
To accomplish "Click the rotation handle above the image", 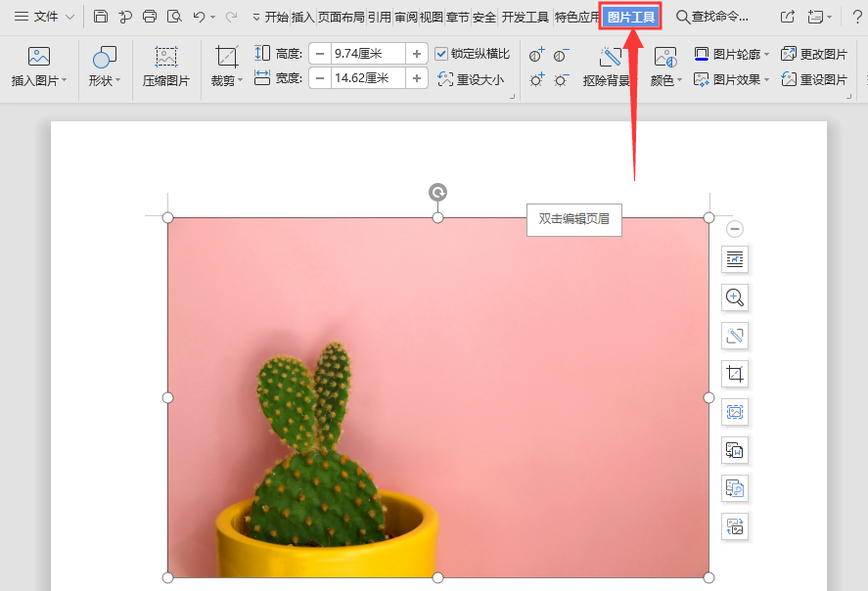I will click(437, 192).
